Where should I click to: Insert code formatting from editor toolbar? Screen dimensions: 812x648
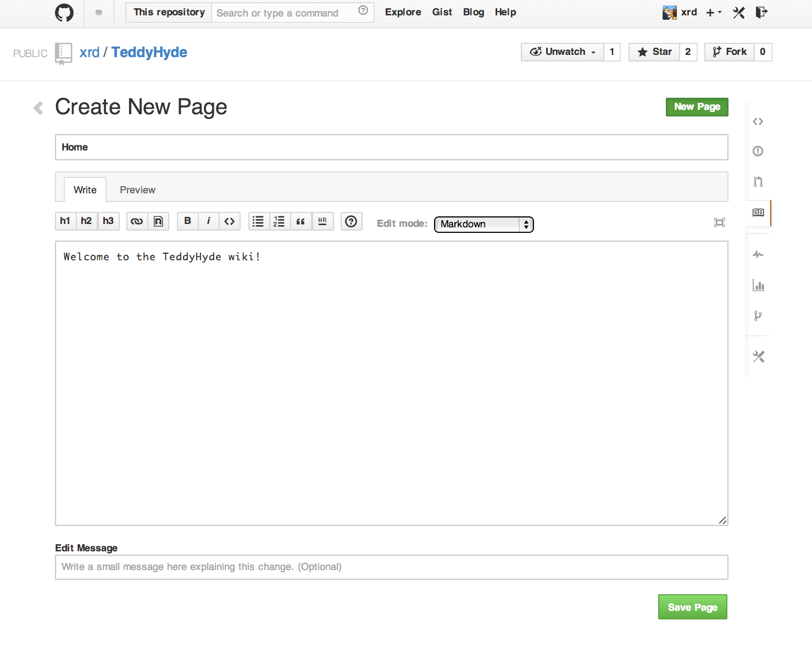(x=230, y=221)
